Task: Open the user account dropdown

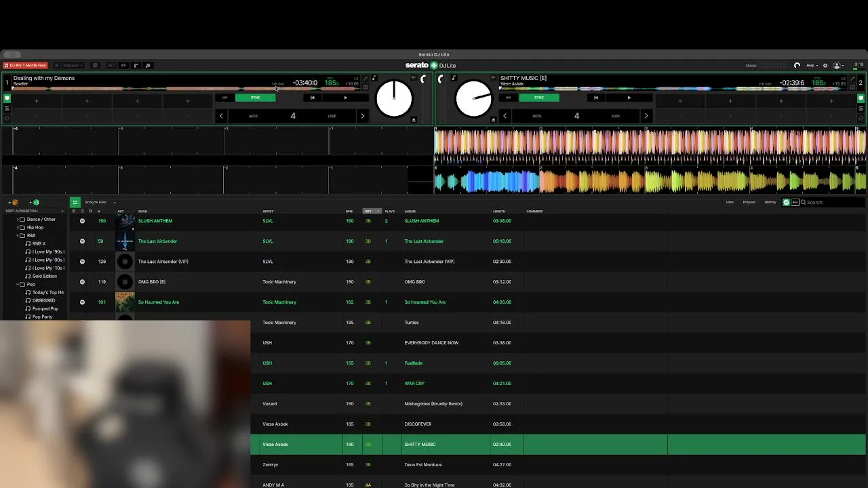Action: [x=838, y=66]
